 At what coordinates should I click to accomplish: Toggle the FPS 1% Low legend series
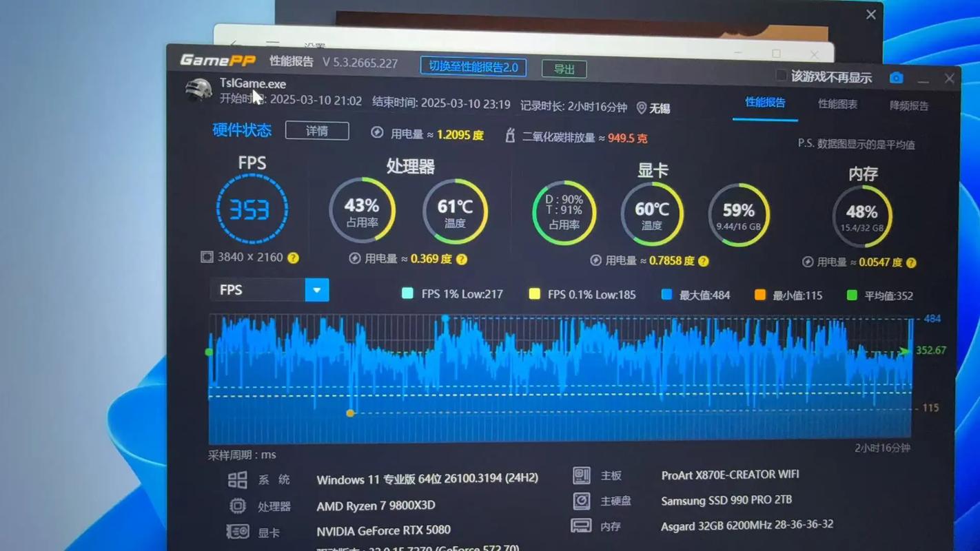coord(407,293)
